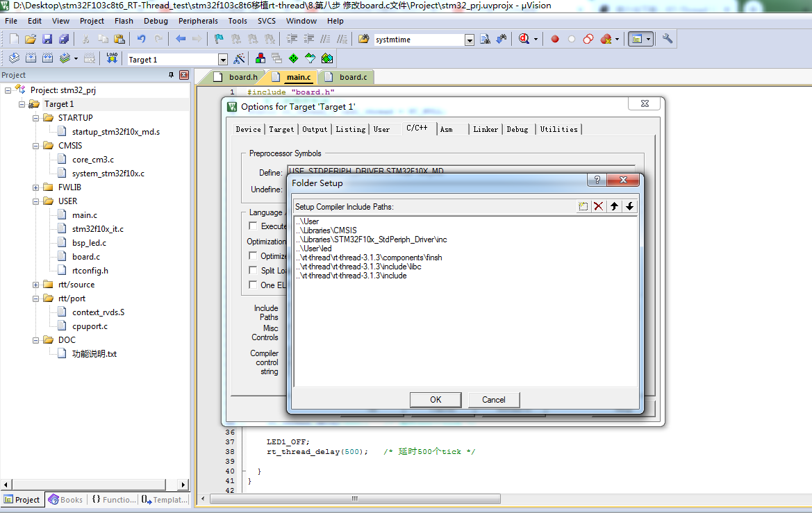Click the Pack Installer icon
Screen dimensions: 812x513
coord(326,58)
